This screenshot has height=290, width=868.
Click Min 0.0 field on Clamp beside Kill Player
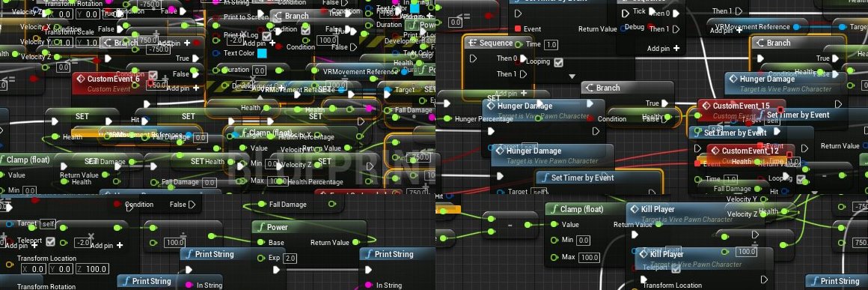pos(584,241)
